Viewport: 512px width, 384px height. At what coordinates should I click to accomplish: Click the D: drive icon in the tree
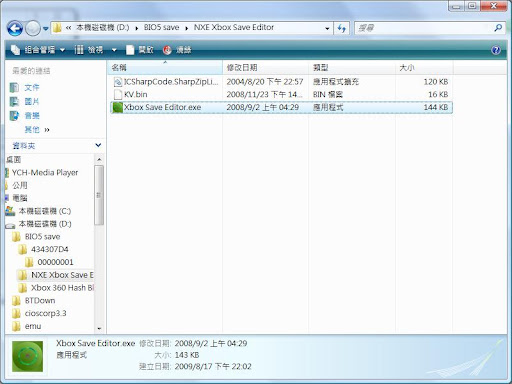pyautogui.click(x=10, y=225)
